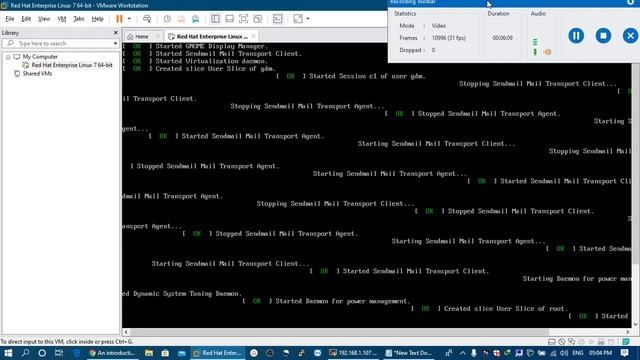Enter full screen mode icon
Viewport: 640px width, 360px height.
tap(243, 19)
